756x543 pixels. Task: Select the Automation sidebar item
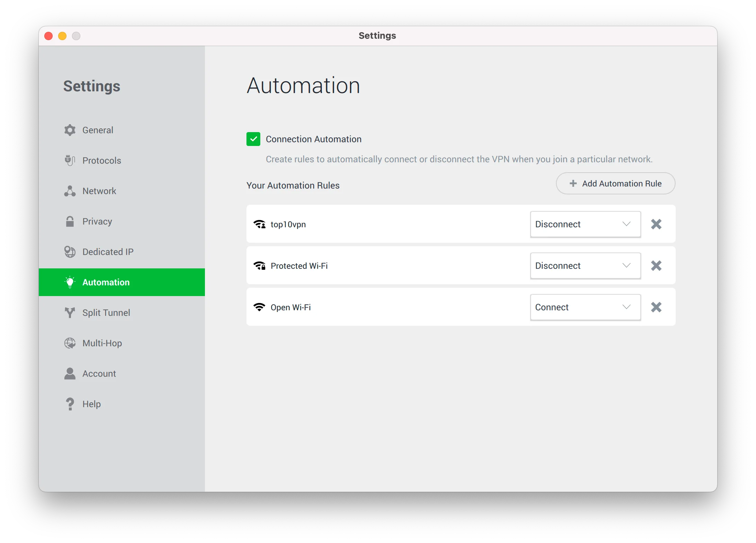[106, 282]
